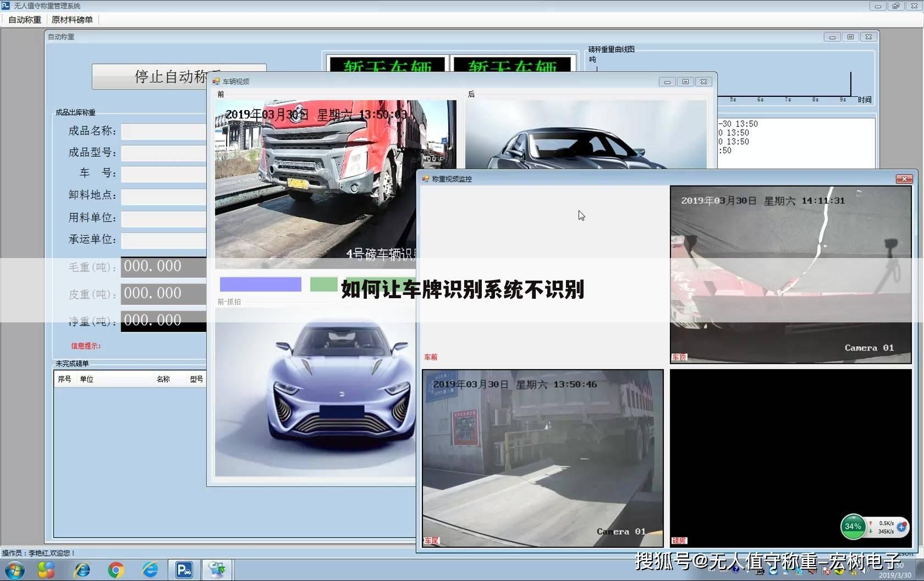Click the rear car video in 车辆视频

click(x=586, y=135)
